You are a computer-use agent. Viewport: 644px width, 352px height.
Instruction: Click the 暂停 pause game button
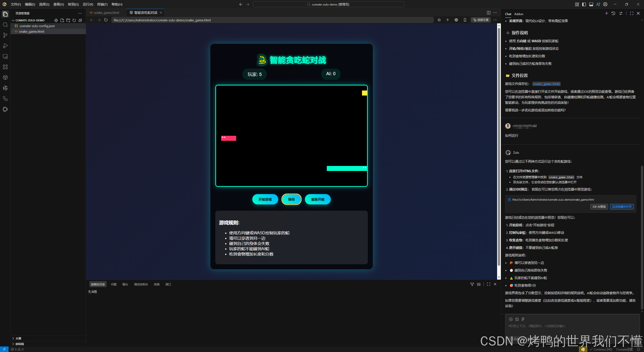[291, 199]
